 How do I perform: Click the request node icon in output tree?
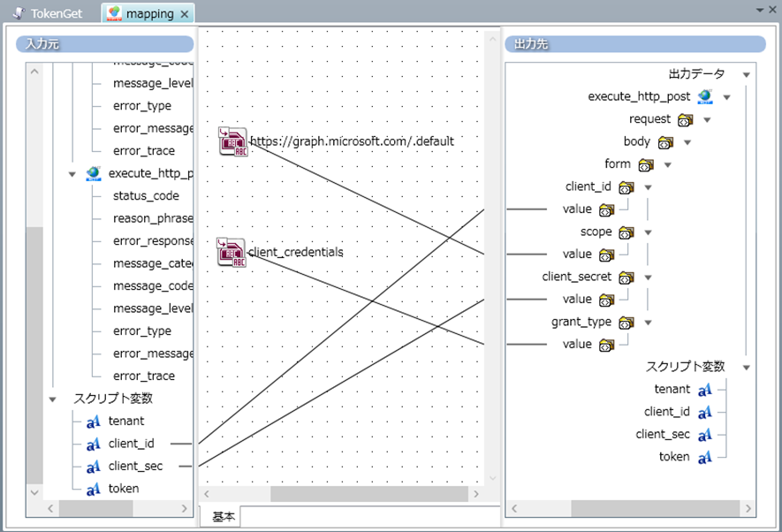pyautogui.click(x=685, y=119)
